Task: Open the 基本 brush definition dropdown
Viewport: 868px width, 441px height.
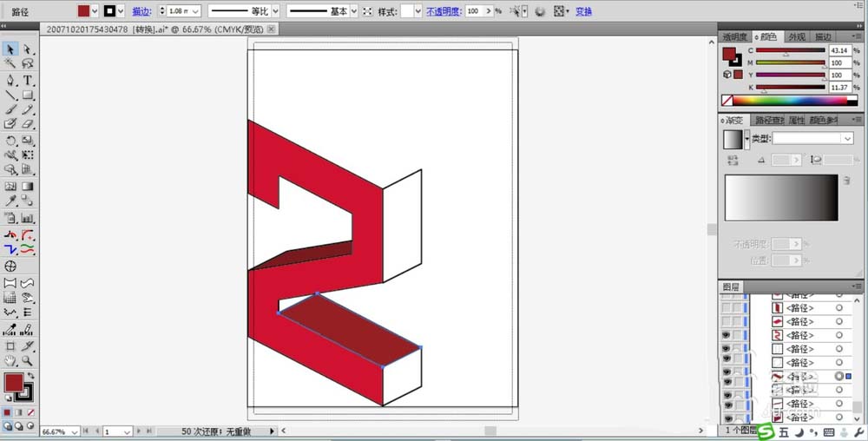Action: tap(354, 11)
